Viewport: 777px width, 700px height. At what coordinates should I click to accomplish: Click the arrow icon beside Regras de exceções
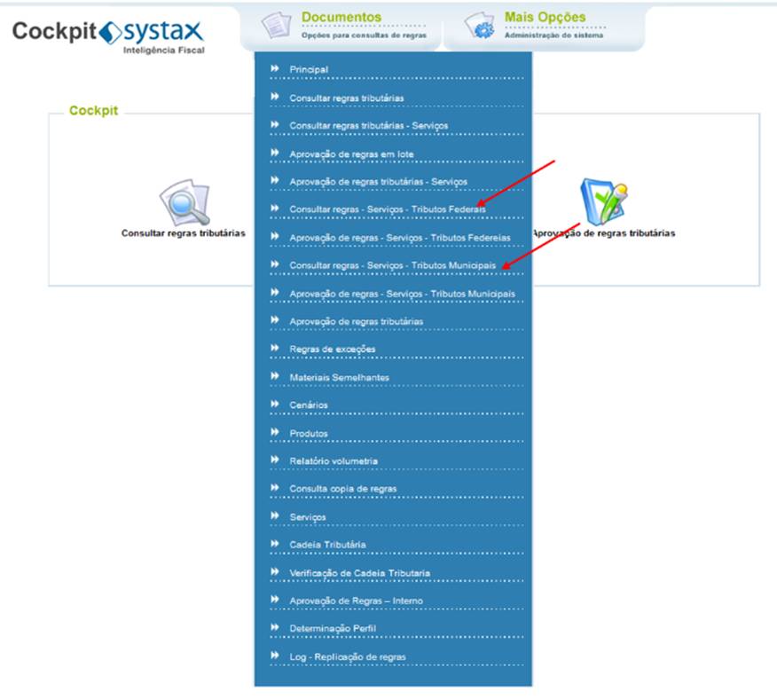(275, 348)
